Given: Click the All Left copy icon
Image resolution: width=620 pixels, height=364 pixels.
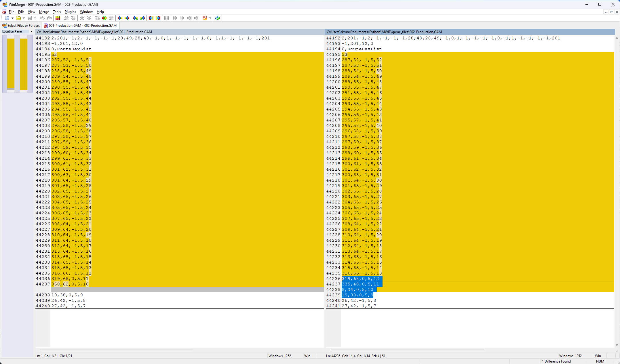Looking at the screenshot, I should 158,18.
